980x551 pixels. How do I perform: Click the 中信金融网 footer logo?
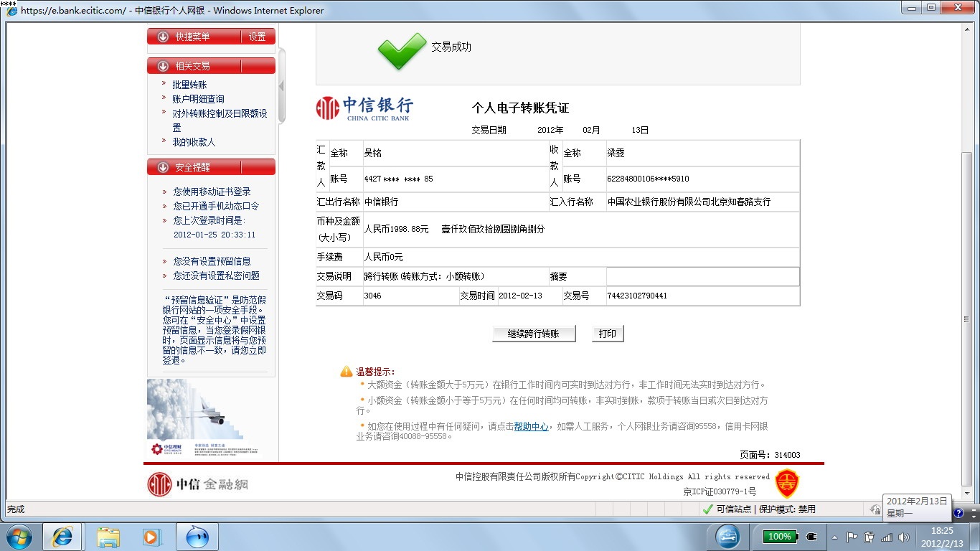pyautogui.click(x=198, y=484)
